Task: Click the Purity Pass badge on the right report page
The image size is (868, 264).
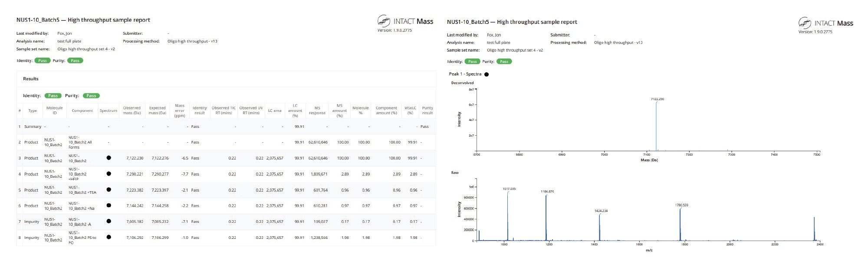Action: (504, 62)
